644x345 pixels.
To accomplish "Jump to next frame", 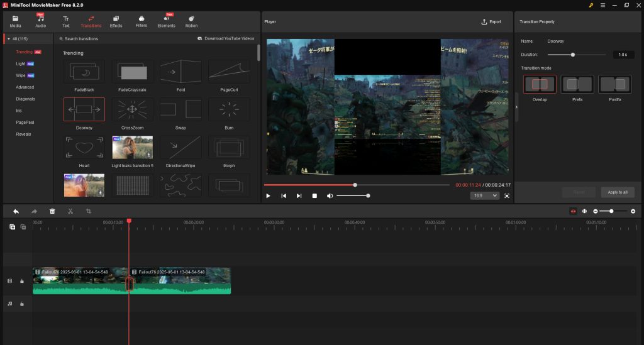I will pos(299,195).
